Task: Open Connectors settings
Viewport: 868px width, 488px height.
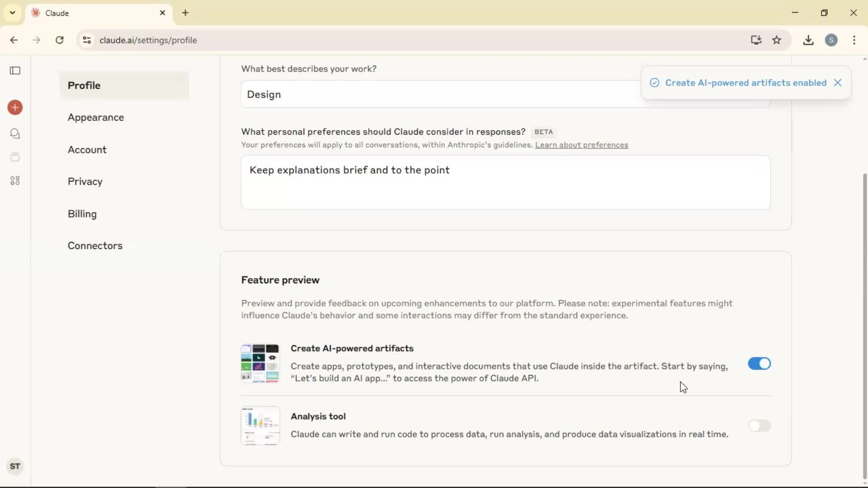Action: click(x=95, y=246)
